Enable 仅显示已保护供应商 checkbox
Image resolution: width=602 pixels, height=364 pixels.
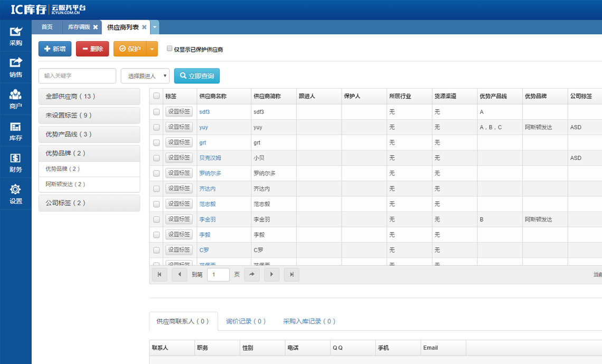(170, 49)
